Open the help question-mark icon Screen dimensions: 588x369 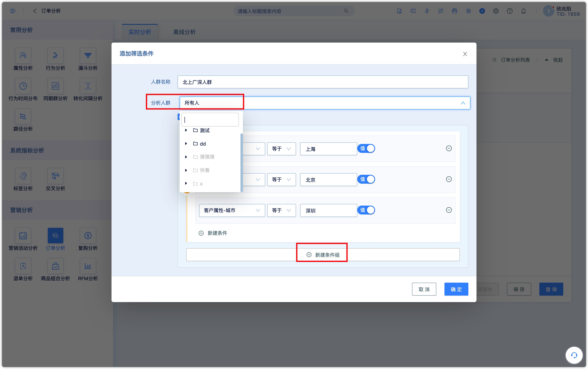(510, 11)
